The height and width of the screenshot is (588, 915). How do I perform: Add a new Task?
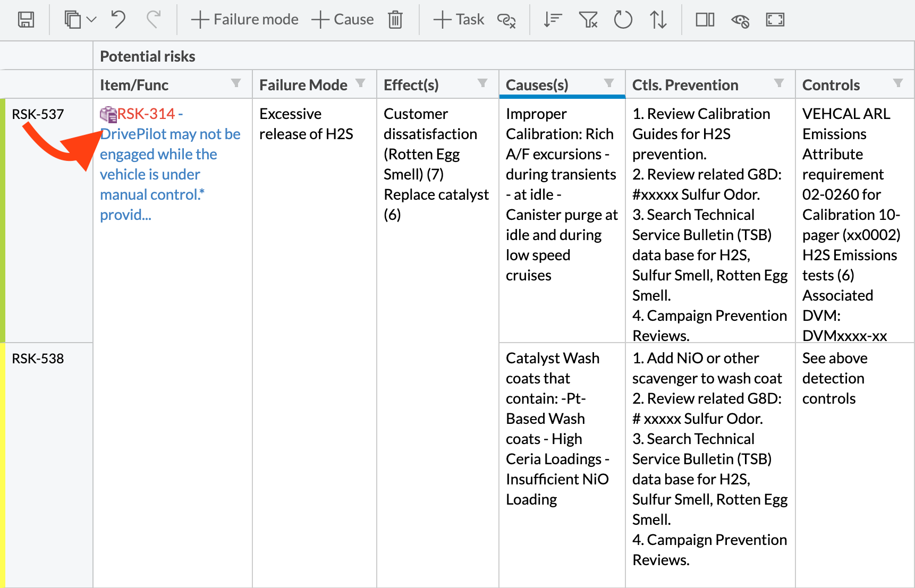pos(459,20)
